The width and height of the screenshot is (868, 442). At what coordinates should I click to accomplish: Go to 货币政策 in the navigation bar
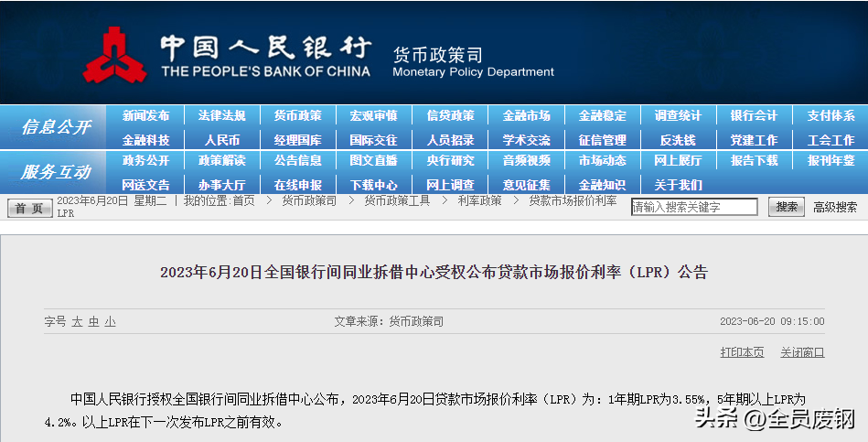(x=298, y=115)
